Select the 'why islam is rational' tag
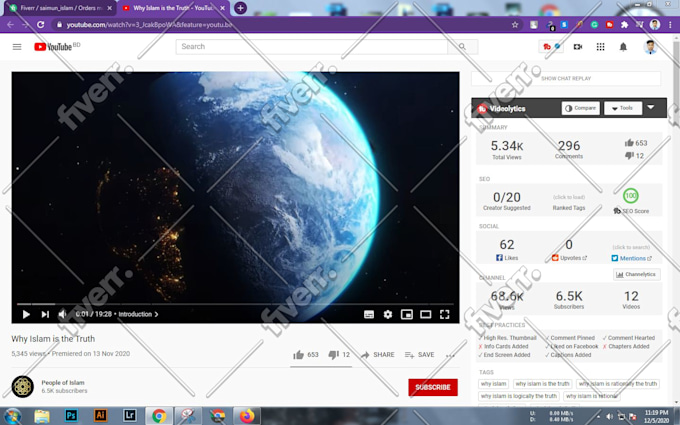 coord(592,396)
